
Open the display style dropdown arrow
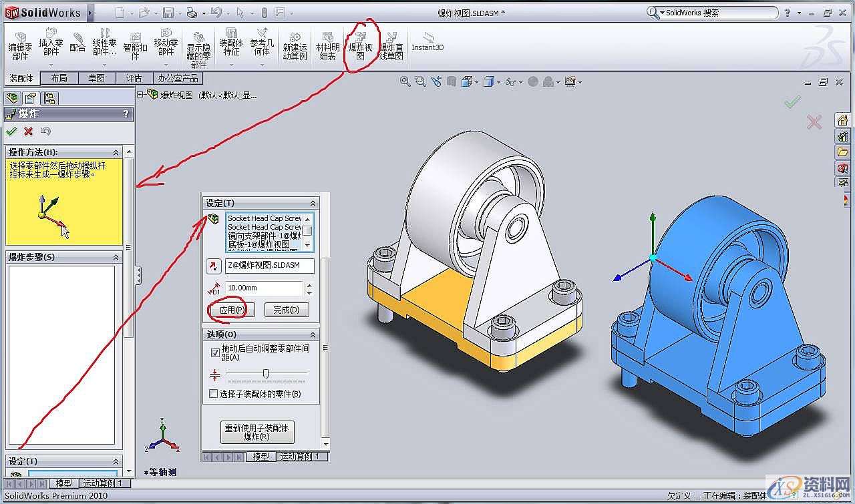498,81
